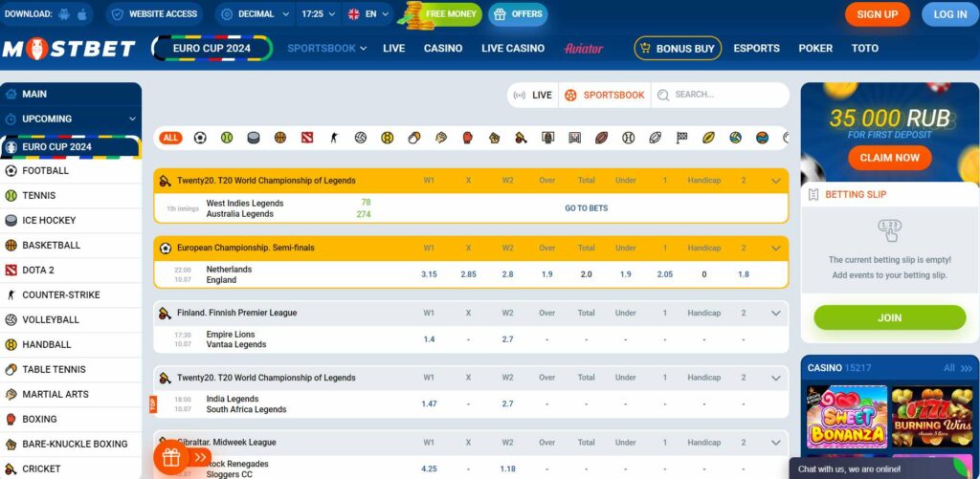Open the 17:25 time zone dropdown
Viewport: 980px width, 479px height.
[318, 13]
